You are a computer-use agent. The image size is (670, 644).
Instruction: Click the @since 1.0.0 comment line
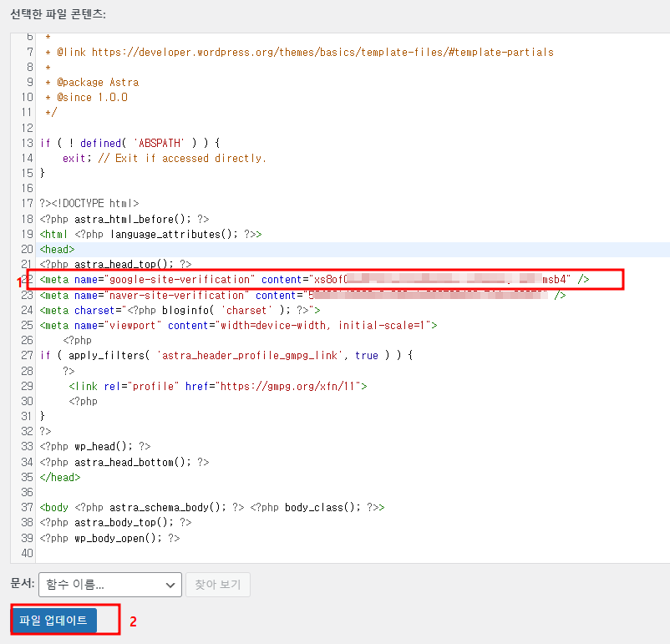[x=86, y=98]
